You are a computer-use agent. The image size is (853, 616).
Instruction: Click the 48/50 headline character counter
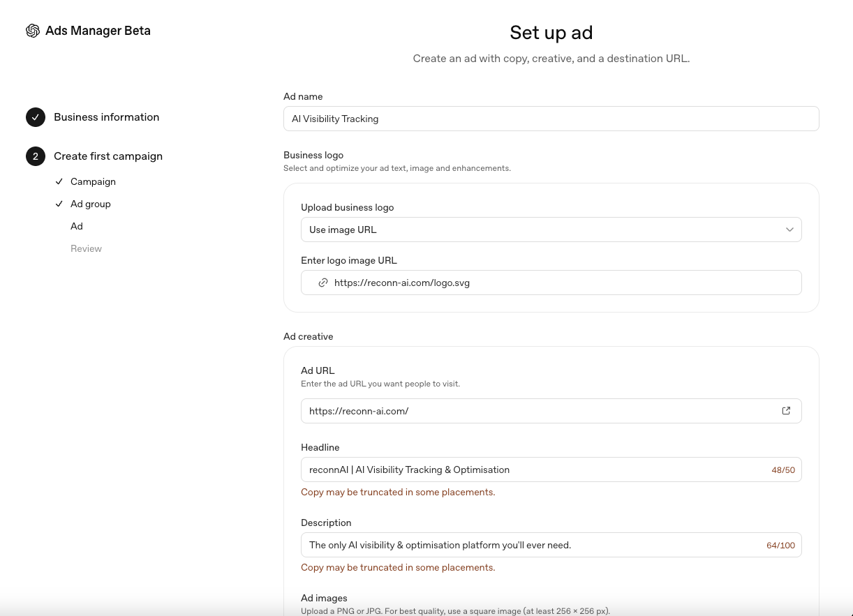click(x=783, y=470)
